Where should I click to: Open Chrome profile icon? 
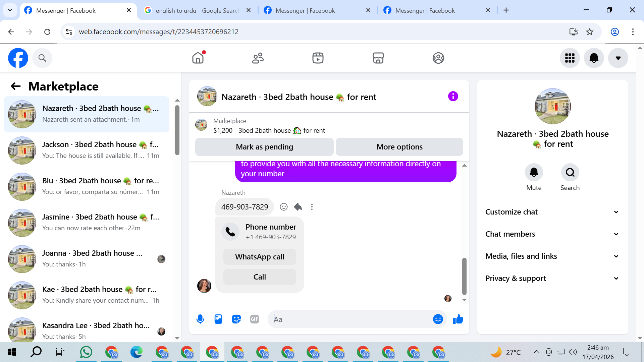pyautogui.click(x=615, y=32)
